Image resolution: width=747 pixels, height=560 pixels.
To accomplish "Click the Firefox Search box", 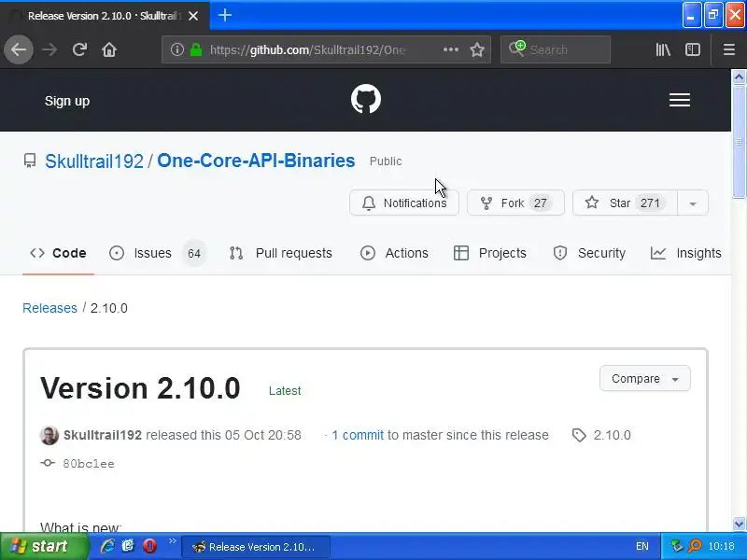I will tap(556, 49).
